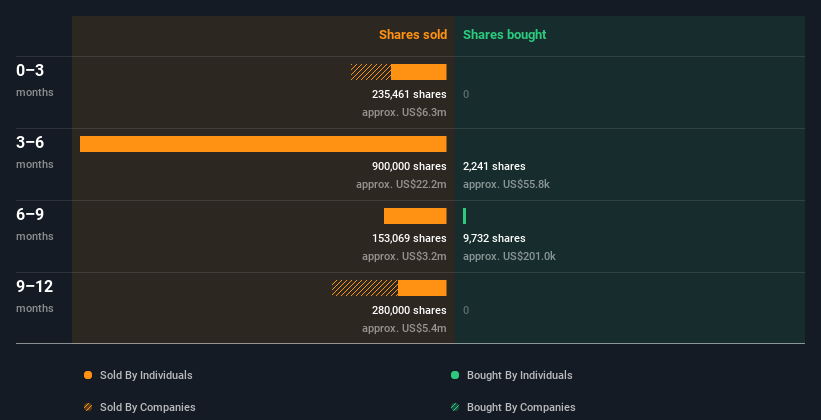Click the approx. US$55.8k value
Screen dimensions: 821x420
tap(506, 184)
